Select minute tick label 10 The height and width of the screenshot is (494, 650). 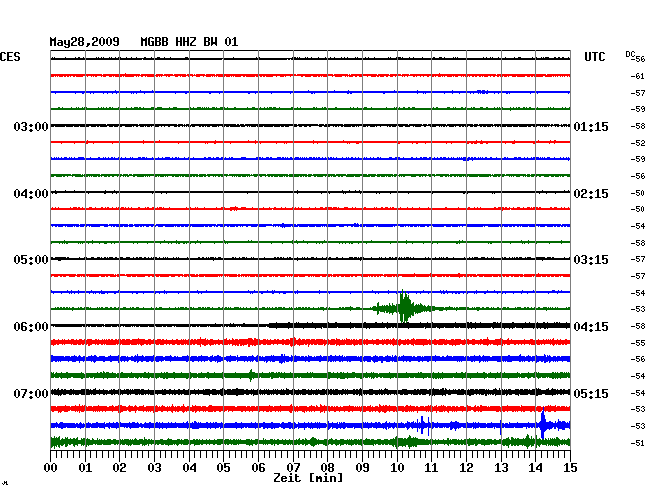(x=397, y=467)
